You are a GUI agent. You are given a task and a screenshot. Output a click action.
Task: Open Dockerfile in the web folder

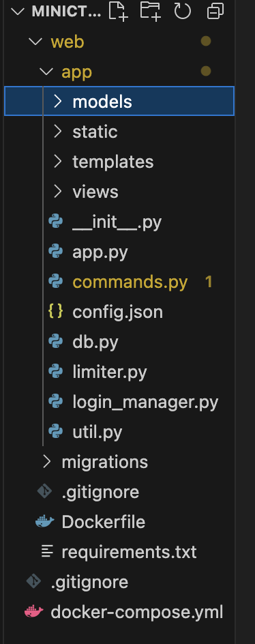[x=104, y=522]
